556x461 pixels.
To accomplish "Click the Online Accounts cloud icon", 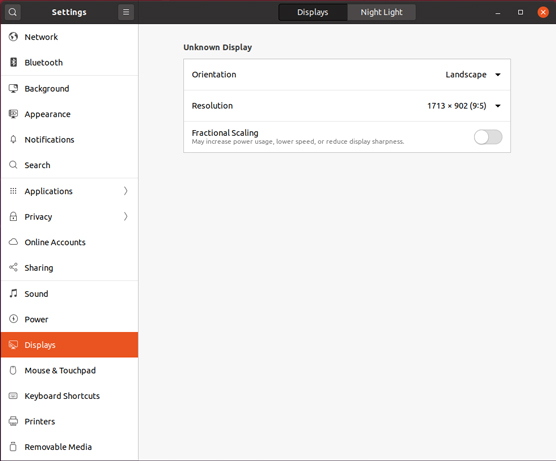I will pyautogui.click(x=13, y=242).
